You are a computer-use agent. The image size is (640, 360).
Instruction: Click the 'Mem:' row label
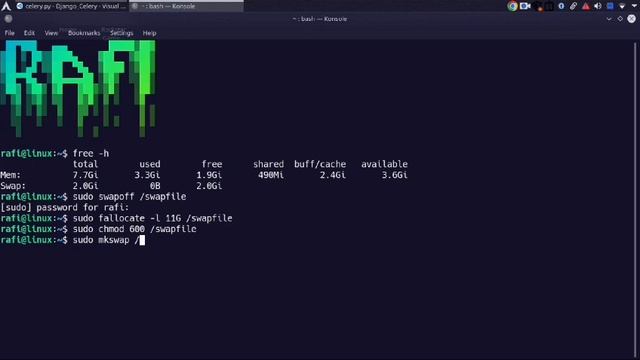(11, 175)
